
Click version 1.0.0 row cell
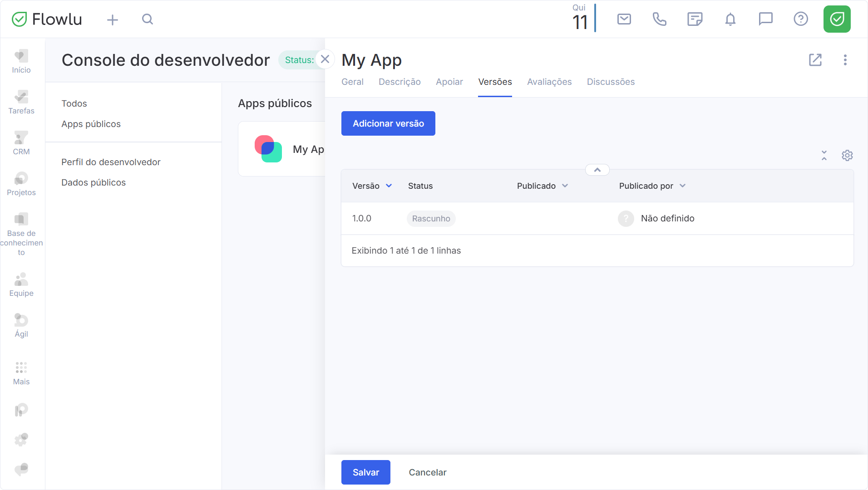click(362, 218)
